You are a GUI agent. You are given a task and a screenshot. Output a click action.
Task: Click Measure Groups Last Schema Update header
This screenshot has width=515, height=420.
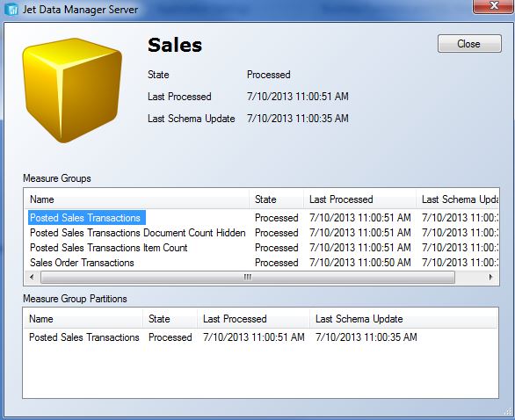pyautogui.click(x=458, y=199)
